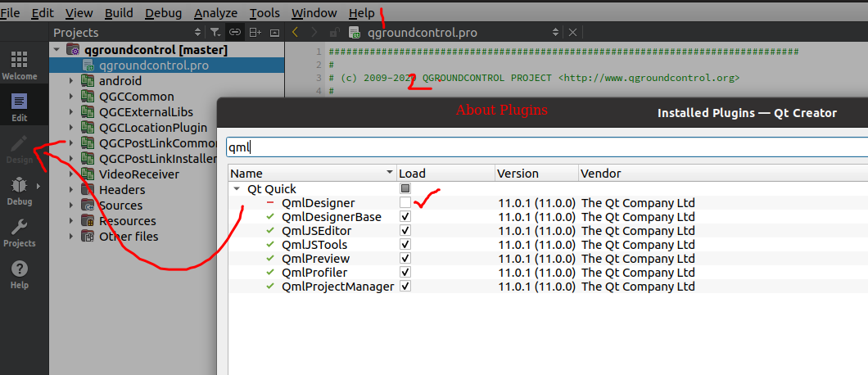Open the Analyze menu
Image resolution: width=868 pixels, height=375 pixels.
click(x=216, y=13)
